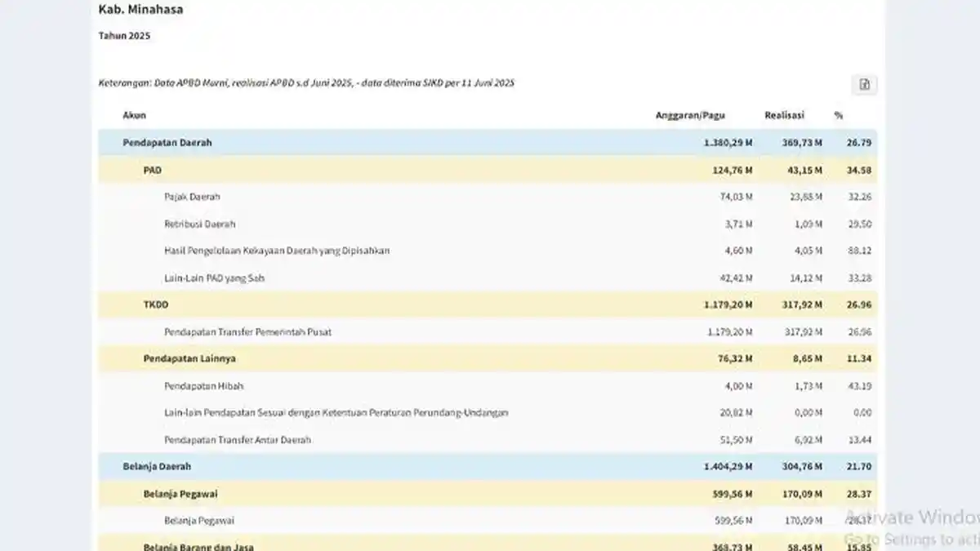Select the Pendapatan Lainnya row label
This screenshot has width=980, height=551.
point(189,358)
